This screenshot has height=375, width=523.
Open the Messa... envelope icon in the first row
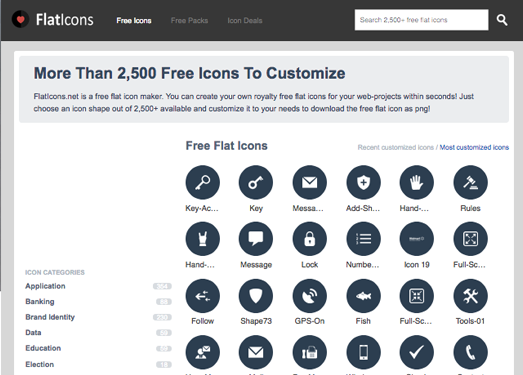[310, 182]
